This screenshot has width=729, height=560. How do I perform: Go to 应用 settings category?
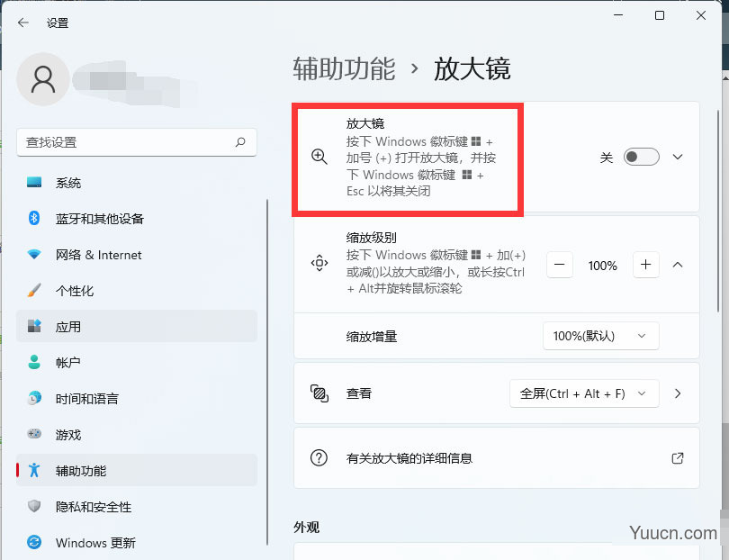[136, 326]
